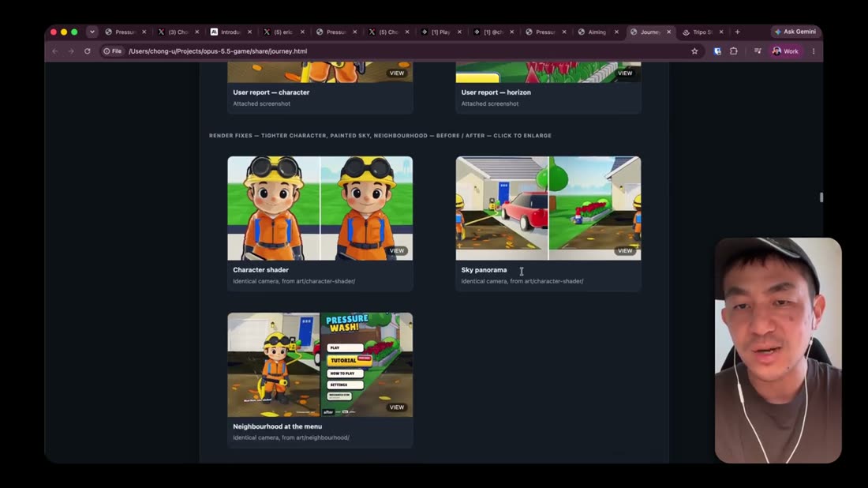Close the Tripo St tab
868x488 pixels.
point(721,32)
